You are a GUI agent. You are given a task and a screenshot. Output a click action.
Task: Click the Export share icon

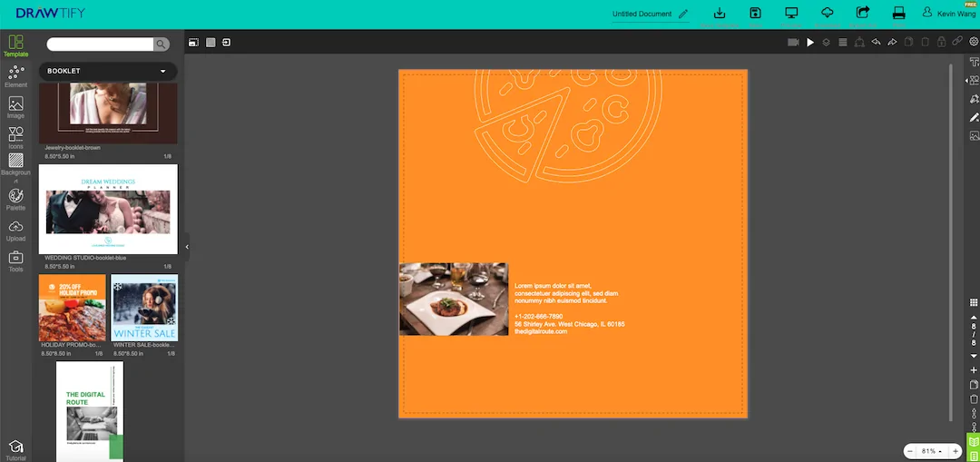coord(863,13)
